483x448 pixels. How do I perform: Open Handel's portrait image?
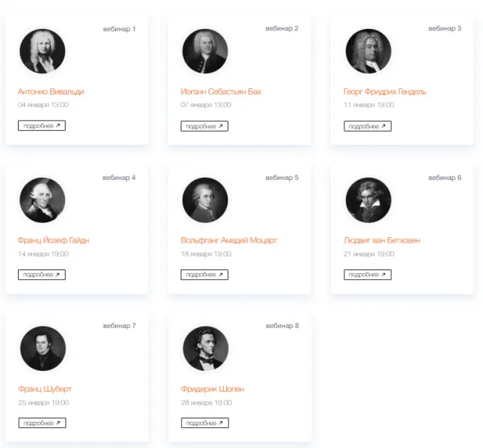coord(368,52)
